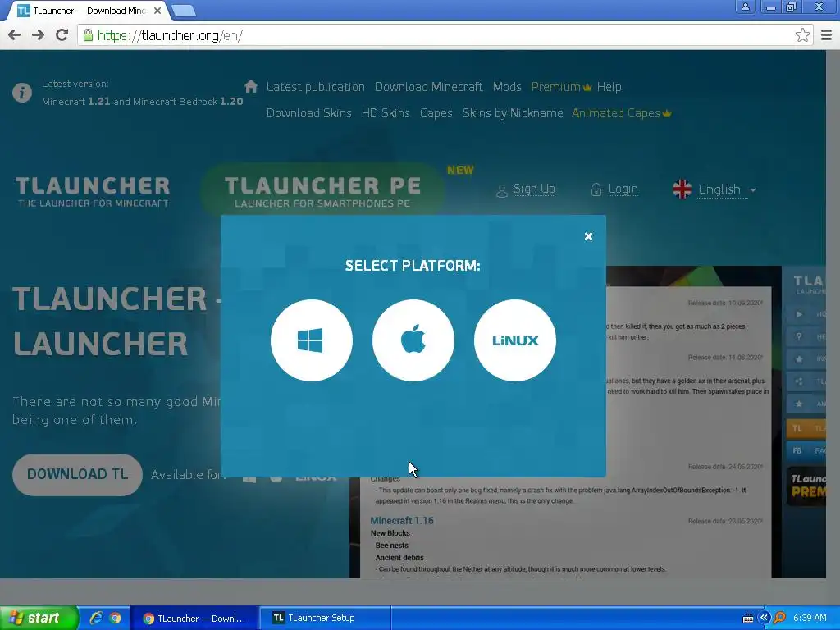Click the Chrome user profile icon
Image resolution: width=840 pixels, height=630 pixels.
745,7
